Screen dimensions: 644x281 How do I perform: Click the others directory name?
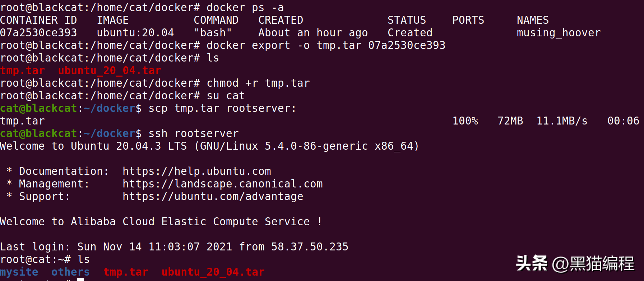coord(70,272)
